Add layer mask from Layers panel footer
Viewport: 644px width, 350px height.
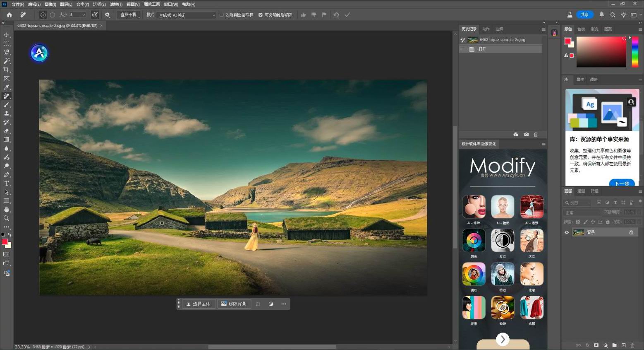pos(596,345)
